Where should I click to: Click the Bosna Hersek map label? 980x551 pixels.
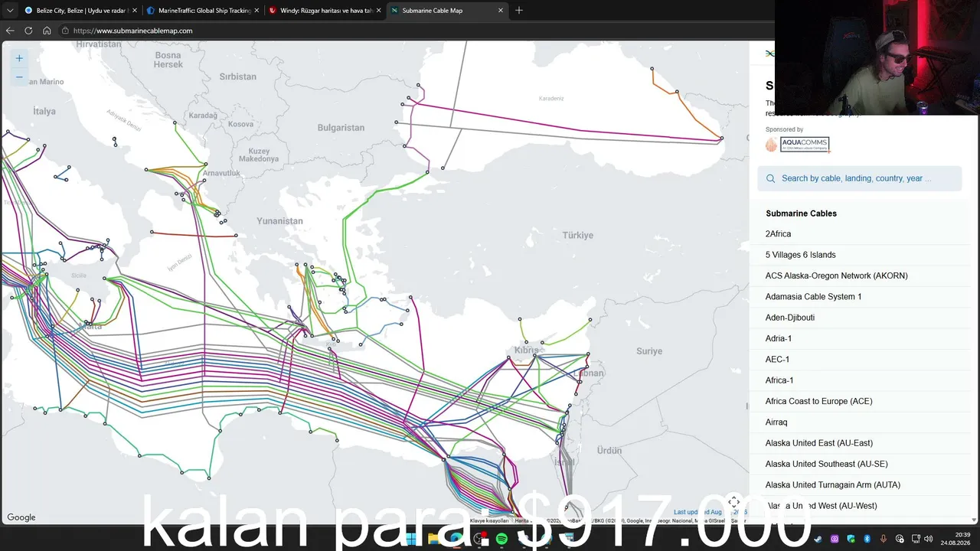coord(168,60)
